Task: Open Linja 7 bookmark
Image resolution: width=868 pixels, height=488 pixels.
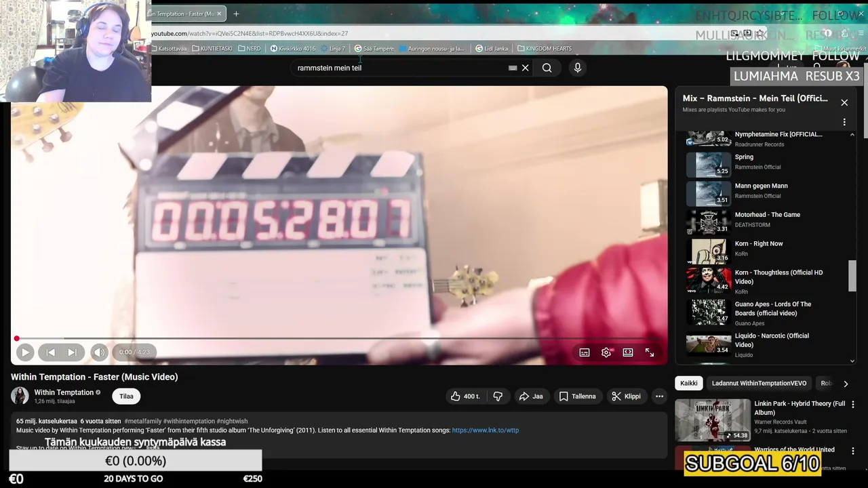Action: tap(333, 49)
